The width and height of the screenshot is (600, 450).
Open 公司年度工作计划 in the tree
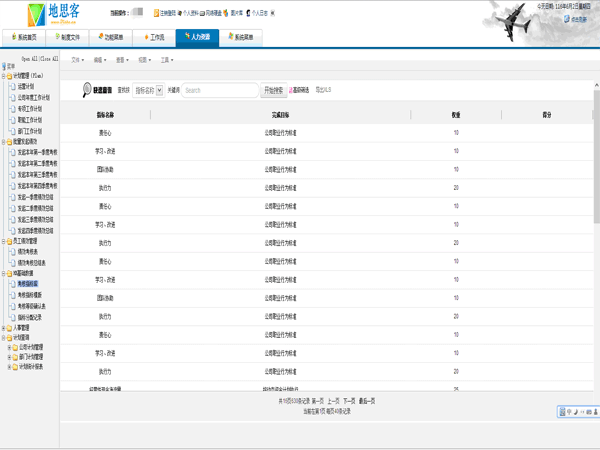tap(34, 98)
